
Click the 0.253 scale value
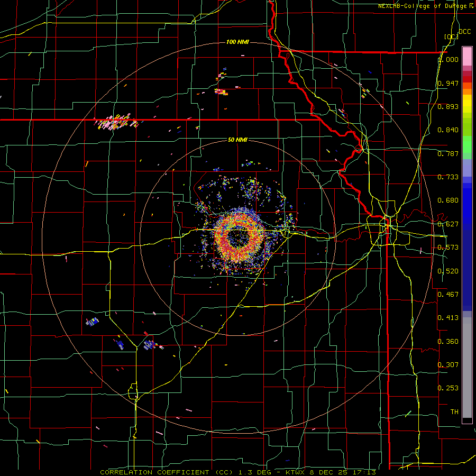click(x=448, y=388)
